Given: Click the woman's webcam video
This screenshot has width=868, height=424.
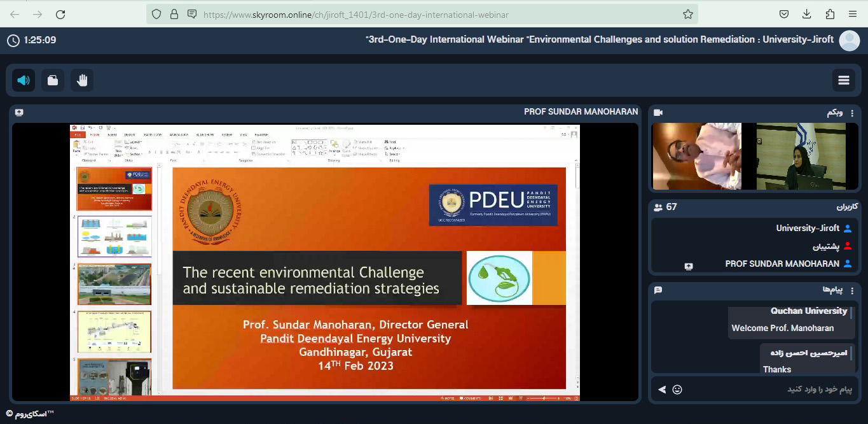Looking at the screenshot, I should point(801,156).
